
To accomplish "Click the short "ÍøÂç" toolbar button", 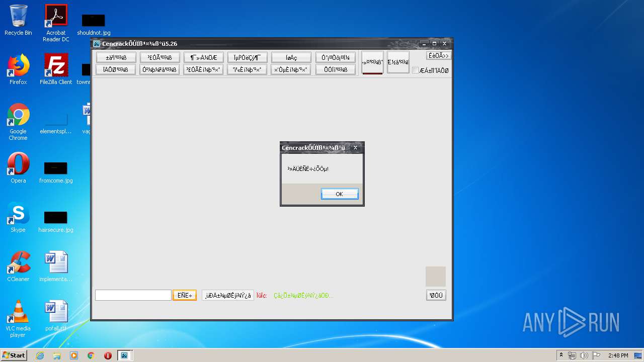I will click(x=291, y=57).
